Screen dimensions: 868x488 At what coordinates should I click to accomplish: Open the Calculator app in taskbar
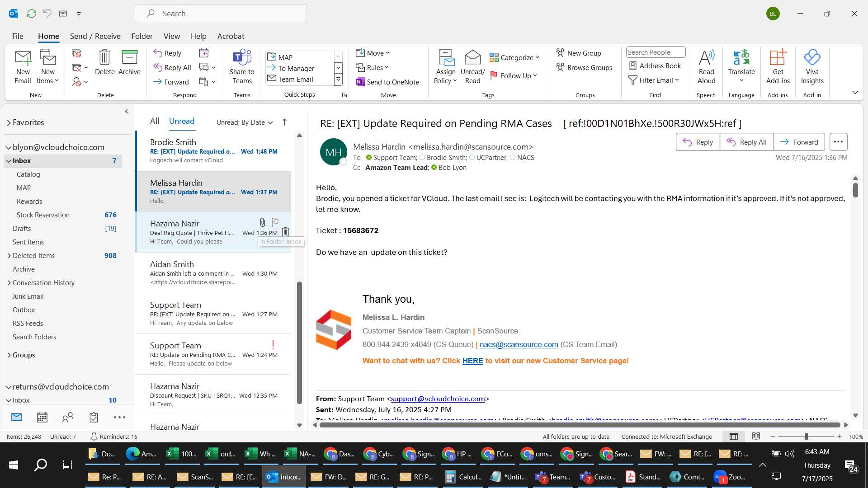point(464,477)
